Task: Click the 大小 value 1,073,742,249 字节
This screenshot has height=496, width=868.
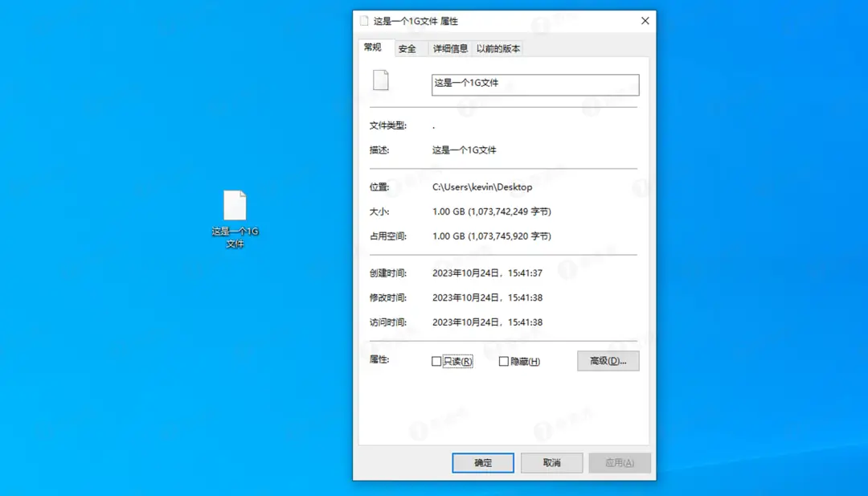Action: click(492, 212)
